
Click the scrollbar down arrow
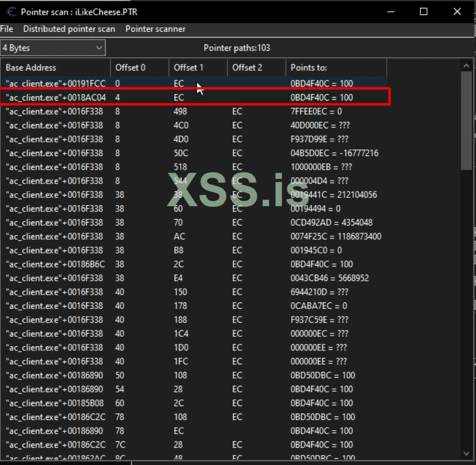coord(467,454)
